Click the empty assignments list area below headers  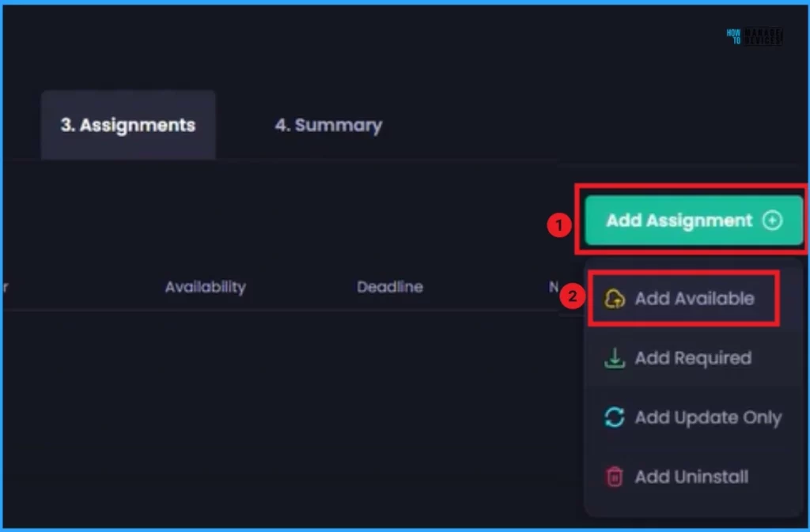(x=277, y=411)
